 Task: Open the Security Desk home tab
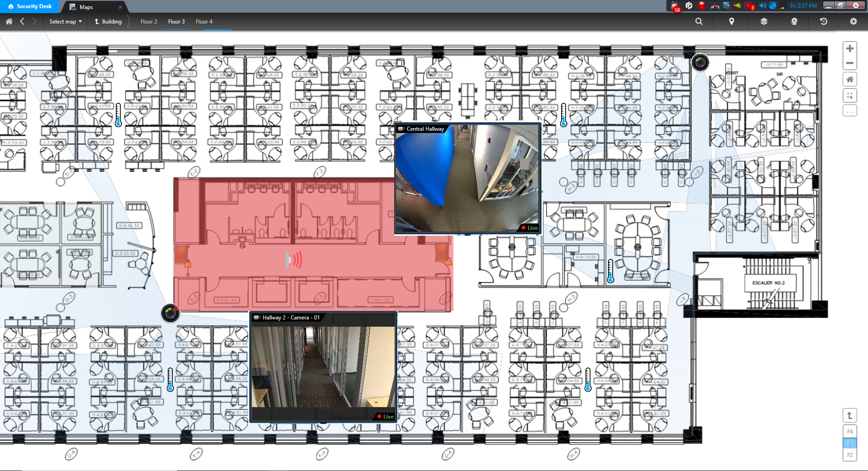point(30,6)
